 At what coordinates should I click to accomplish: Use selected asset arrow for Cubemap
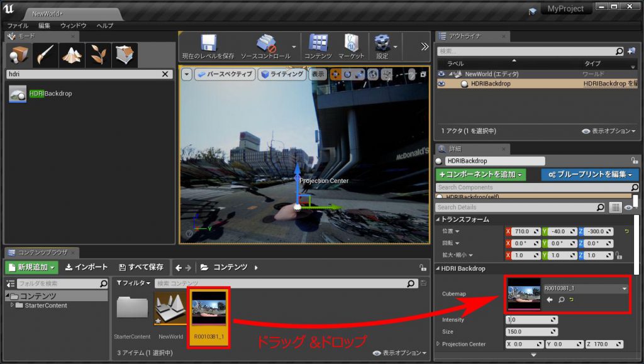pyautogui.click(x=550, y=300)
